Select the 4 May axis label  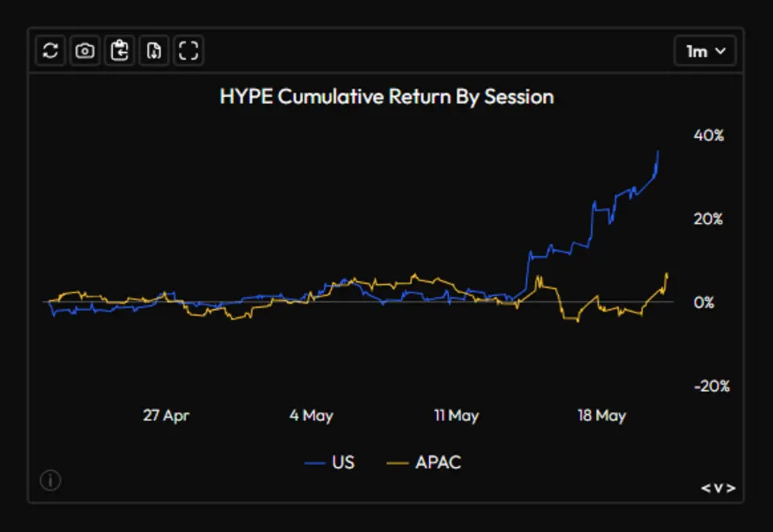point(311,415)
